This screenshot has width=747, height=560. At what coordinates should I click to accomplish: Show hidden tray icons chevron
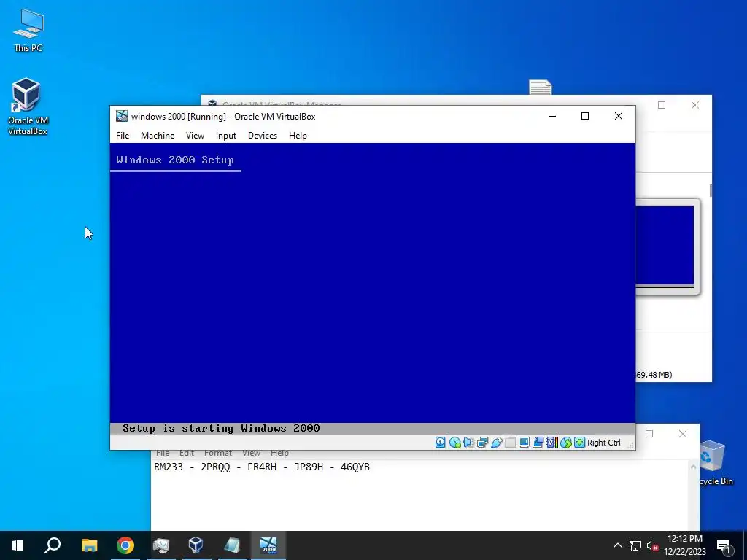[x=617, y=545]
